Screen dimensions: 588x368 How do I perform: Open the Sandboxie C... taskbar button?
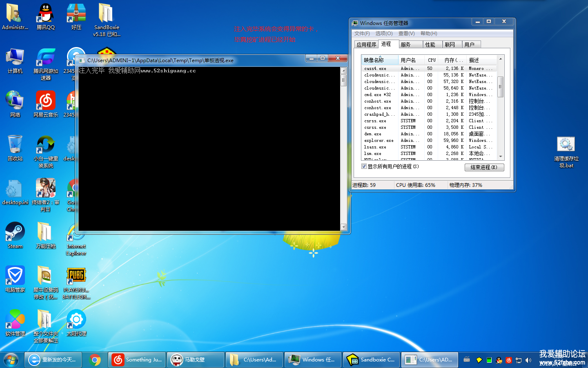(x=372, y=360)
